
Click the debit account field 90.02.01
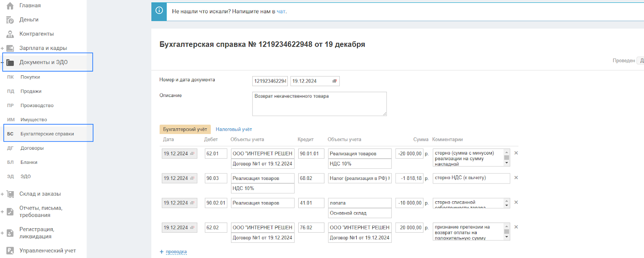[216, 203]
